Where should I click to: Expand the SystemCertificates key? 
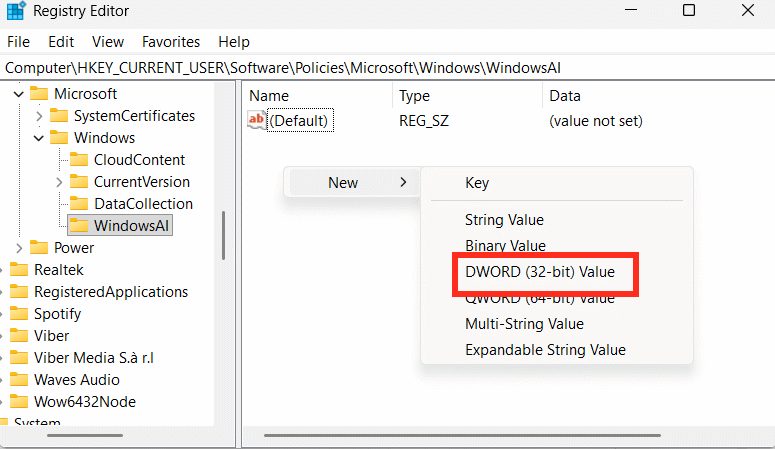tap(39, 116)
